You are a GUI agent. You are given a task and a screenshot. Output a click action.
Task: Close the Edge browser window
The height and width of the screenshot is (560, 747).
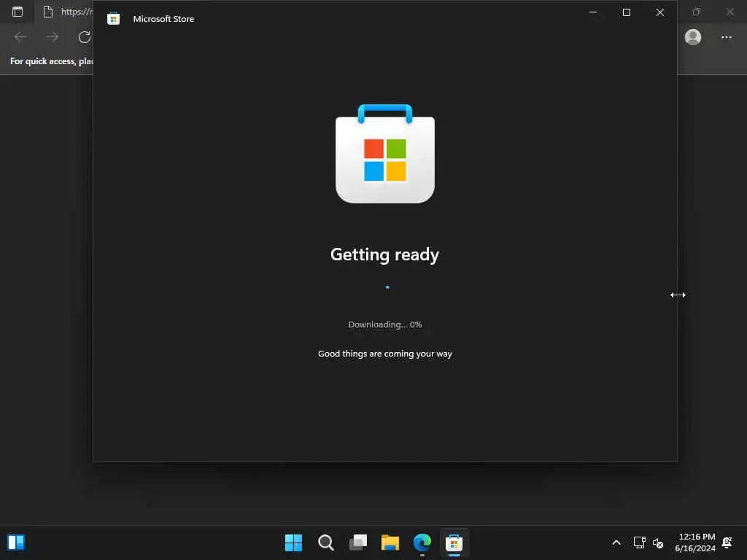point(729,12)
